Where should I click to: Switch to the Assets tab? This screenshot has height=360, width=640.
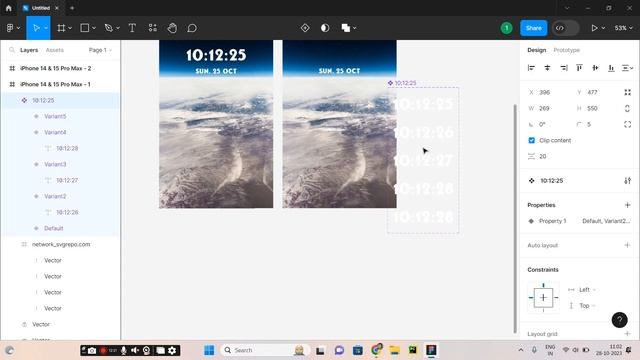[55, 50]
